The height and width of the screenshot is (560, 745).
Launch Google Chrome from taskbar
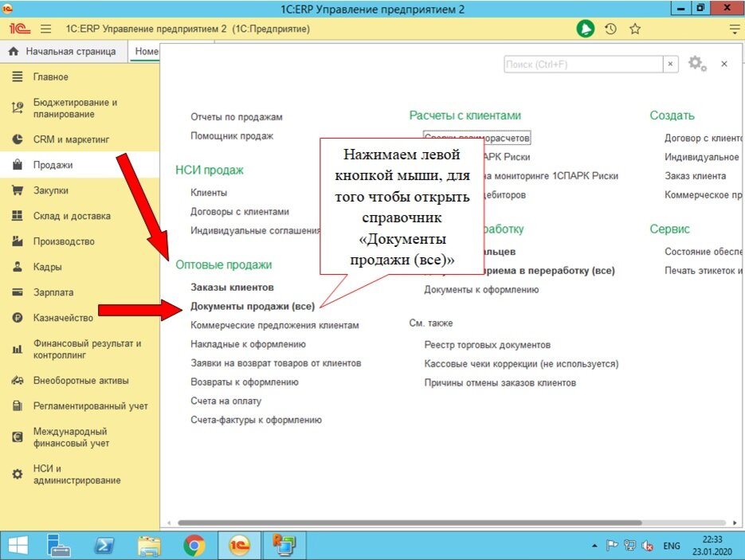pos(194,546)
